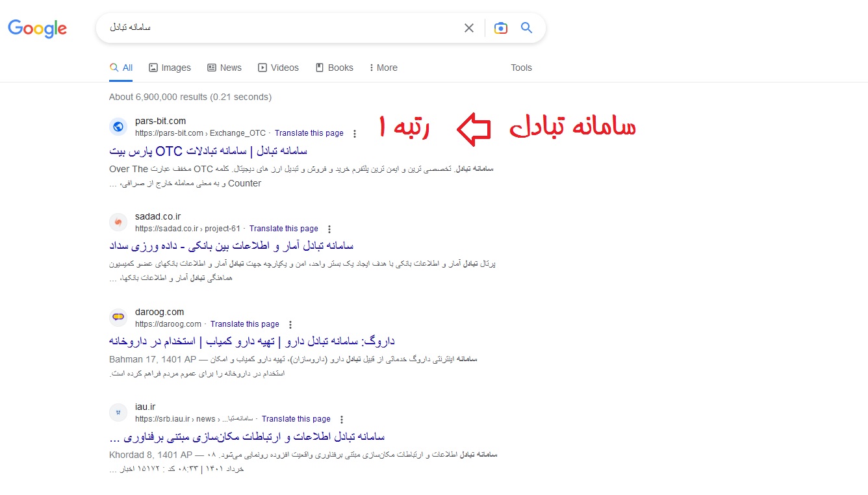Viewport: 868px width, 495px height.
Task: Clear the search box with X icon
Action: (468, 28)
